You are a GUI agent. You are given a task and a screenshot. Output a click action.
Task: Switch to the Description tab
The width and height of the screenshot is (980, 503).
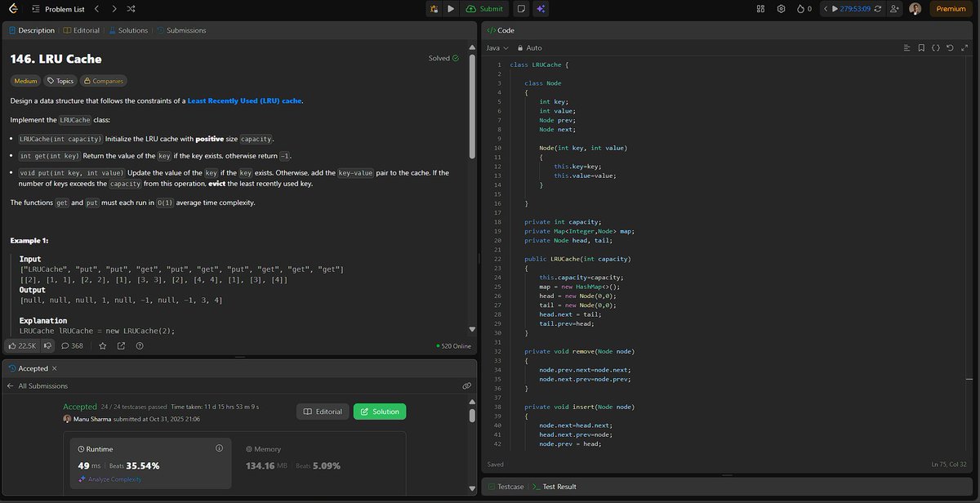coord(31,30)
